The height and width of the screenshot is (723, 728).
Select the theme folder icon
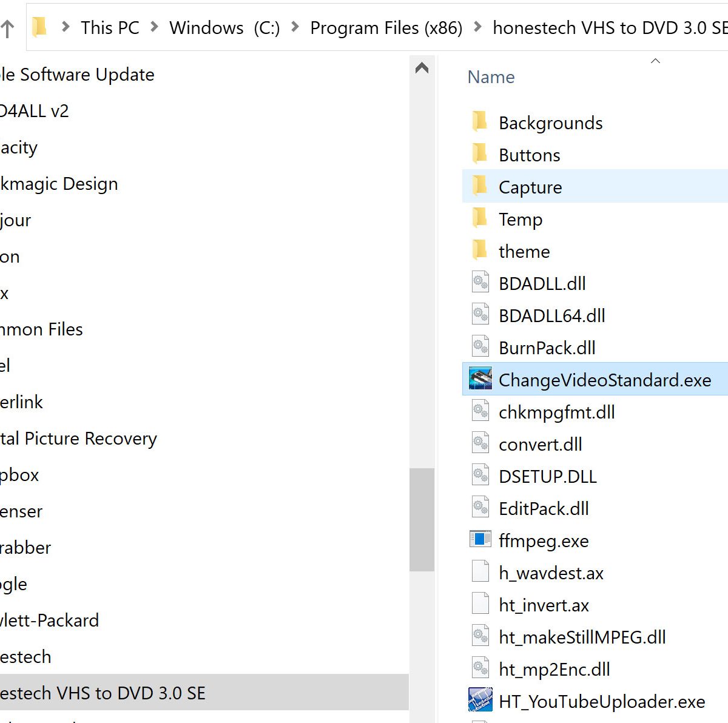[479, 251]
